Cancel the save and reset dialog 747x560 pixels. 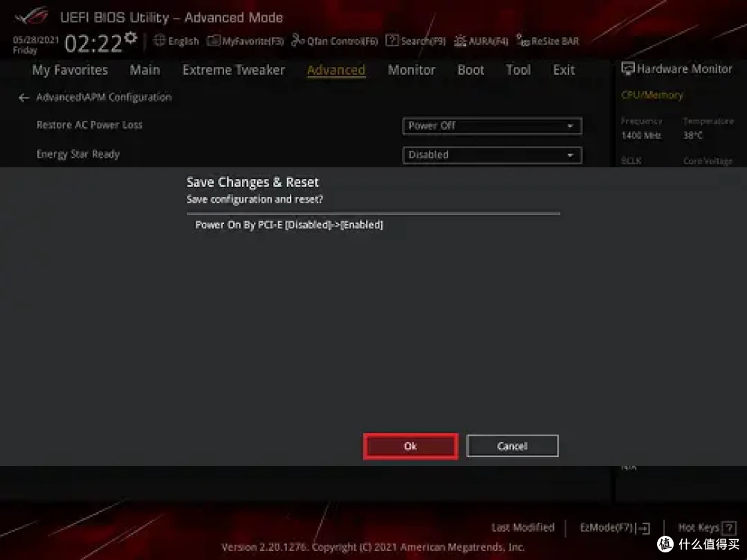click(512, 446)
